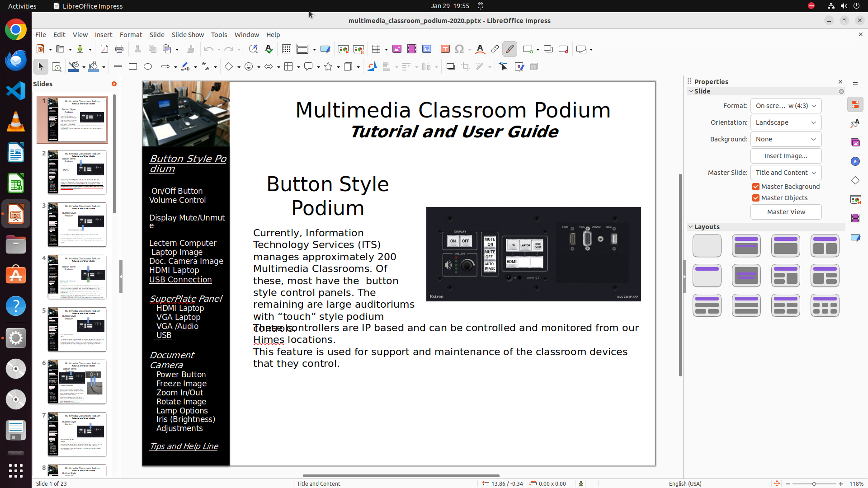This screenshot has width=868, height=488.
Task: Insert Special Character omega icon
Action: point(459,49)
